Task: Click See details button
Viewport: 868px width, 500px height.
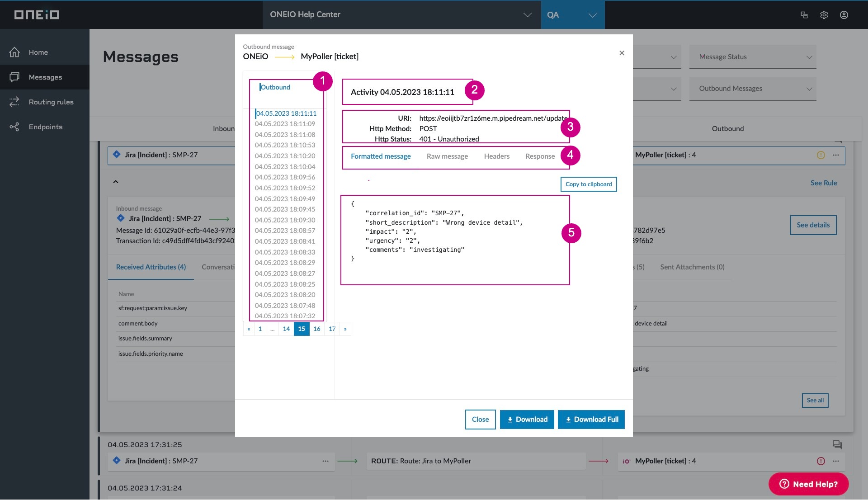Action: (813, 225)
